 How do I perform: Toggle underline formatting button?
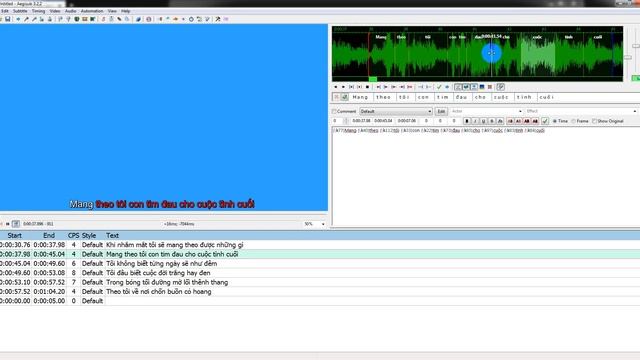483,121
